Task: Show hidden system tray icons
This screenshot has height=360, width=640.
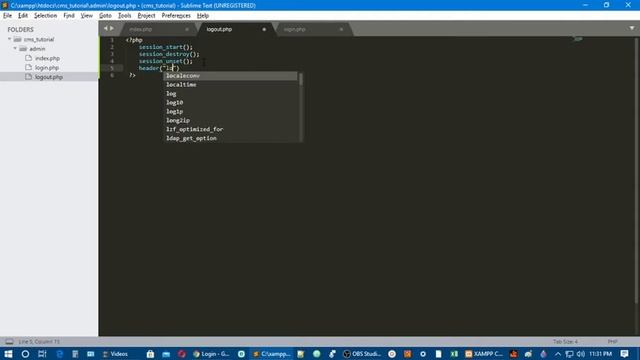Action: pyautogui.click(x=558, y=354)
